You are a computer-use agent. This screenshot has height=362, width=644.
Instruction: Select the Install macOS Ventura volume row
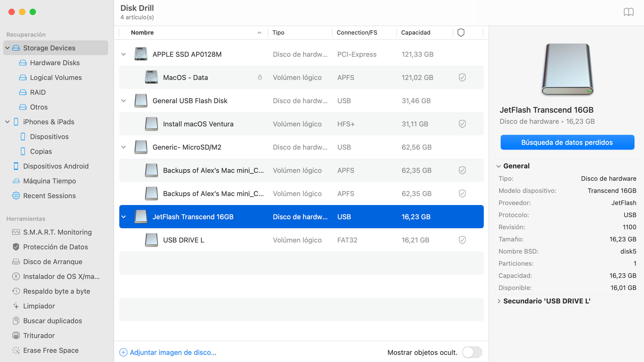(x=301, y=124)
